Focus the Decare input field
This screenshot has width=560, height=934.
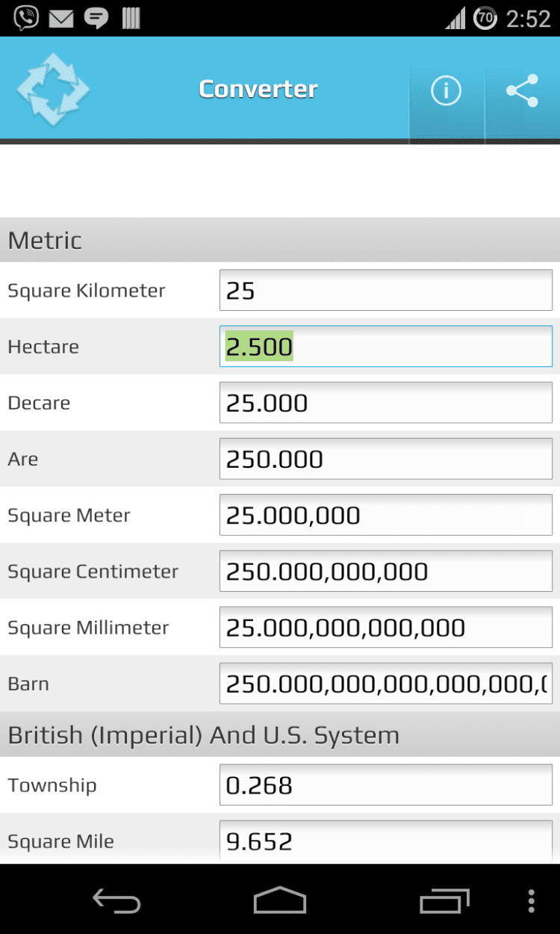coord(385,403)
